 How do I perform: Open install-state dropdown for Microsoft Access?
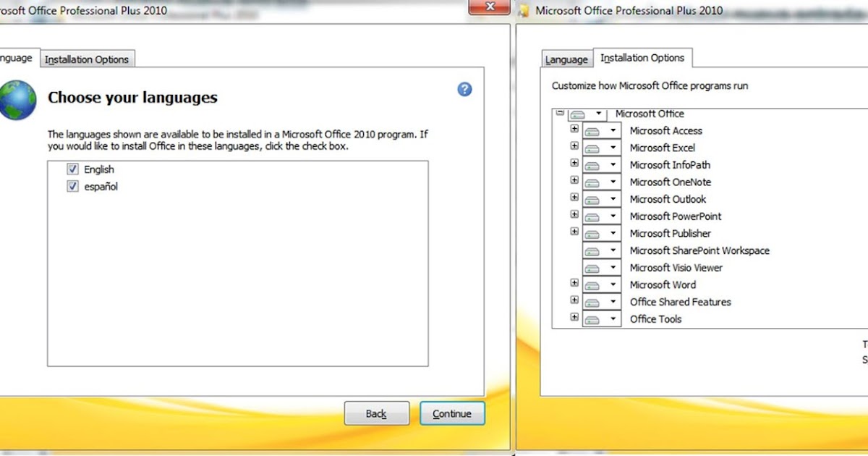pos(602,131)
